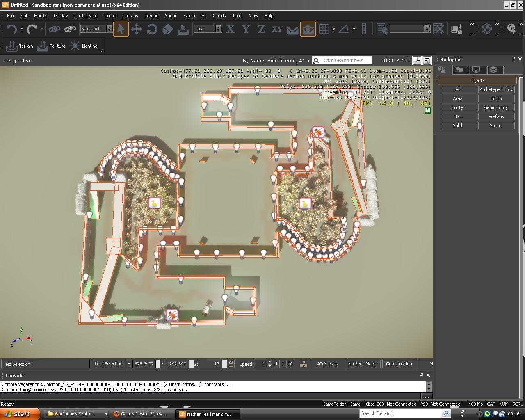
Task: Activate the Rotate tool
Action: pos(152,29)
